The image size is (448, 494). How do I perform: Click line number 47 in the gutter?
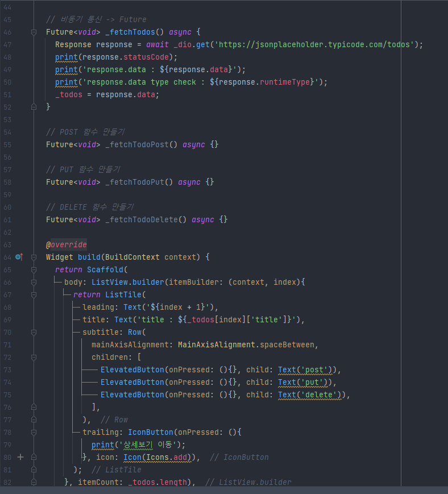[x=7, y=45]
